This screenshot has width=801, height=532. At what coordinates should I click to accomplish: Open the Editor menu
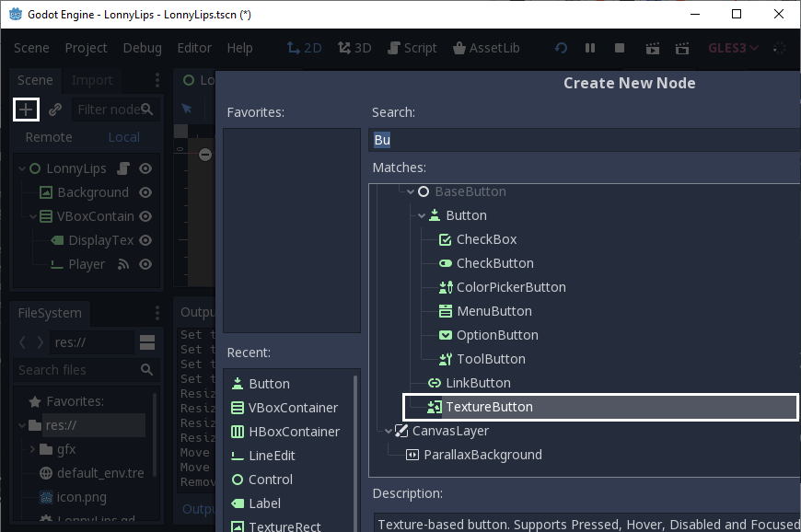[x=194, y=48]
